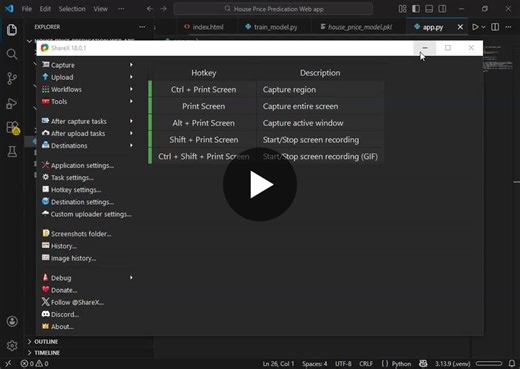Open notifications bell in status bar
Viewport: 520px width, 369px height.
click(512, 363)
